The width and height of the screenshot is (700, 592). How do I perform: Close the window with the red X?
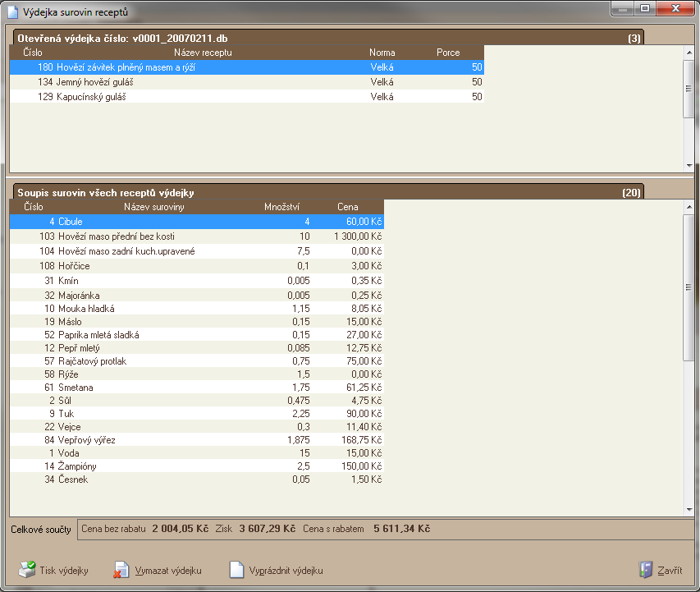(675, 9)
